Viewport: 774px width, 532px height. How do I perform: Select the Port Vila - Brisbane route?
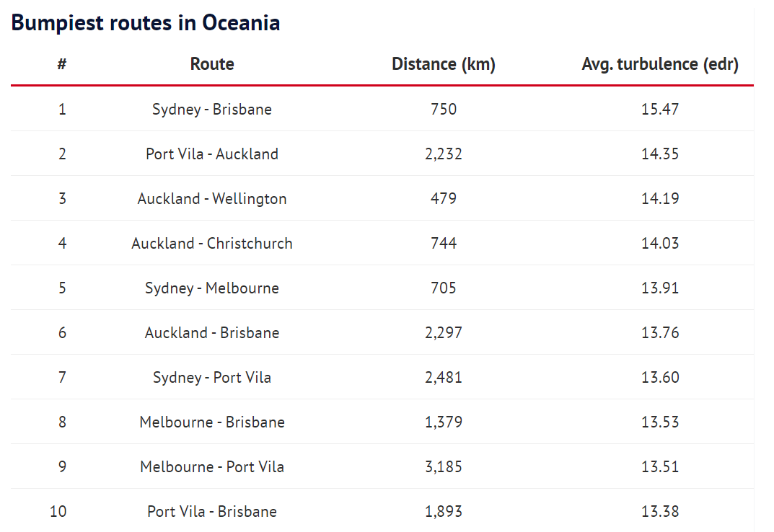click(x=212, y=512)
